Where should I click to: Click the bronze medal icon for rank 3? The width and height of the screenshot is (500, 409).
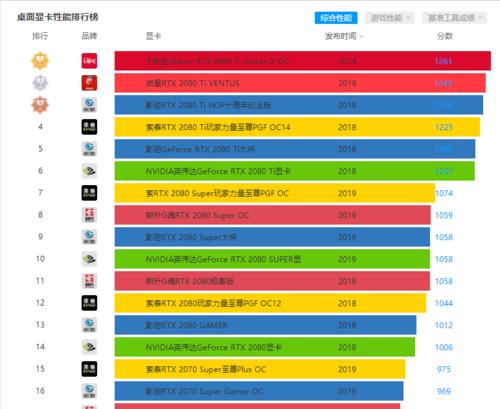(40, 105)
